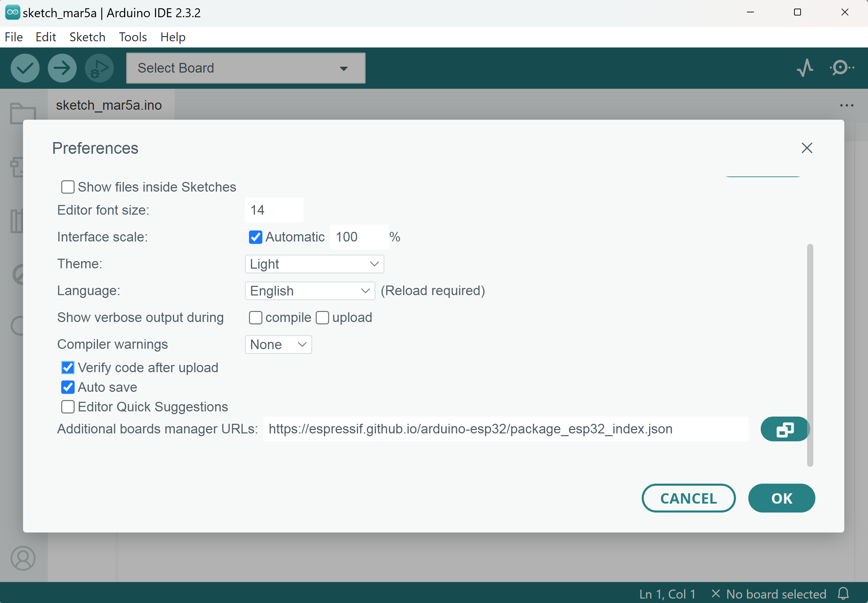The width and height of the screenshot is (868, 603).
Task: Enable verbose output during compile
Action: 255,317
